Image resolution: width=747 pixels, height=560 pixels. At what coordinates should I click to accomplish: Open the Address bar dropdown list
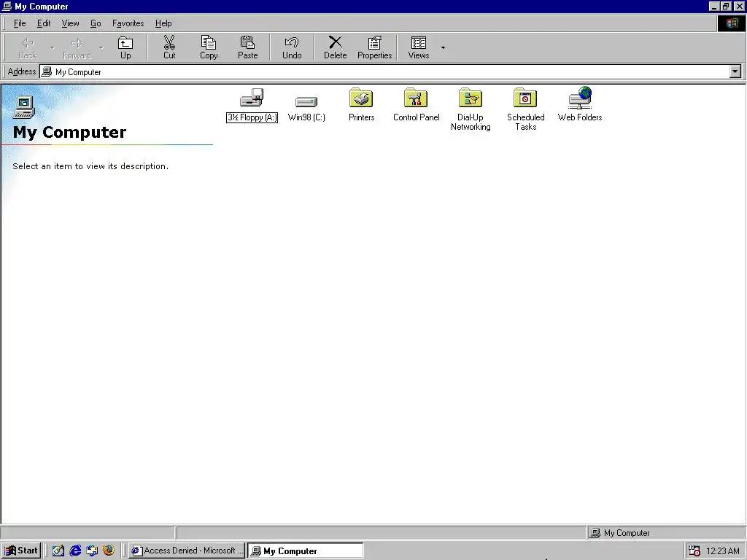(735, 71)
